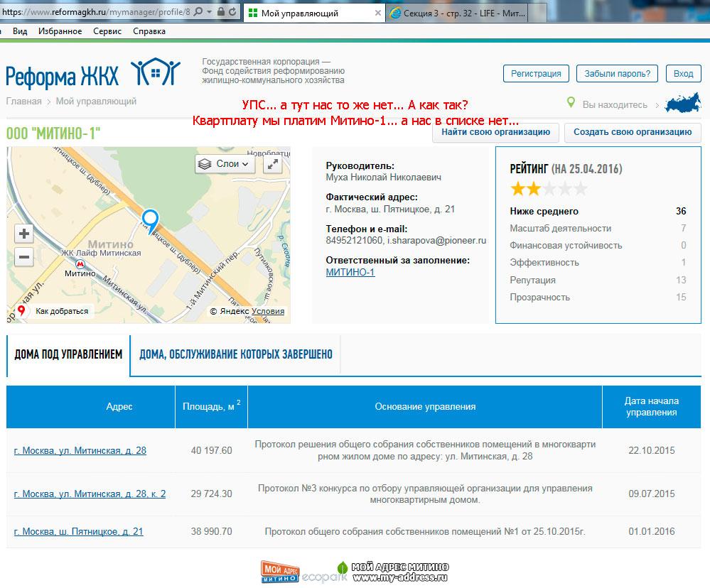Click the Дата начала управления header
Screen dimensions: 710x588
(652, 407)
